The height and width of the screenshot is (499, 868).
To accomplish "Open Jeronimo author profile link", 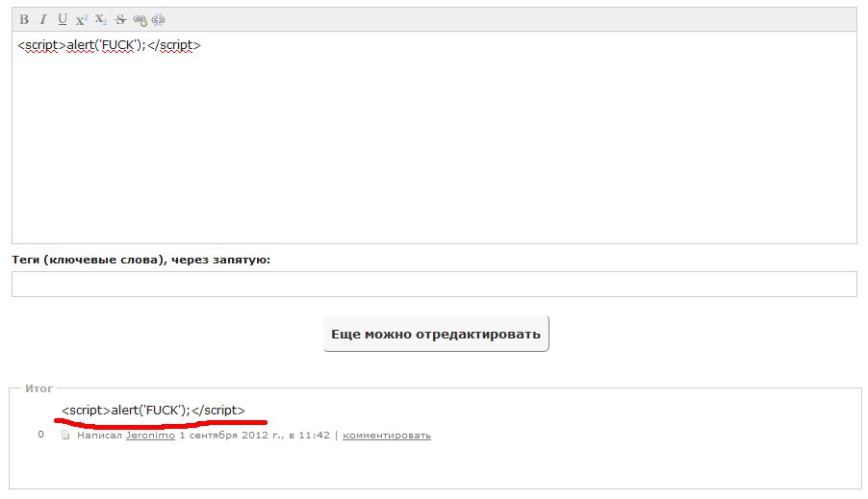I will click(x=150, y=436).
